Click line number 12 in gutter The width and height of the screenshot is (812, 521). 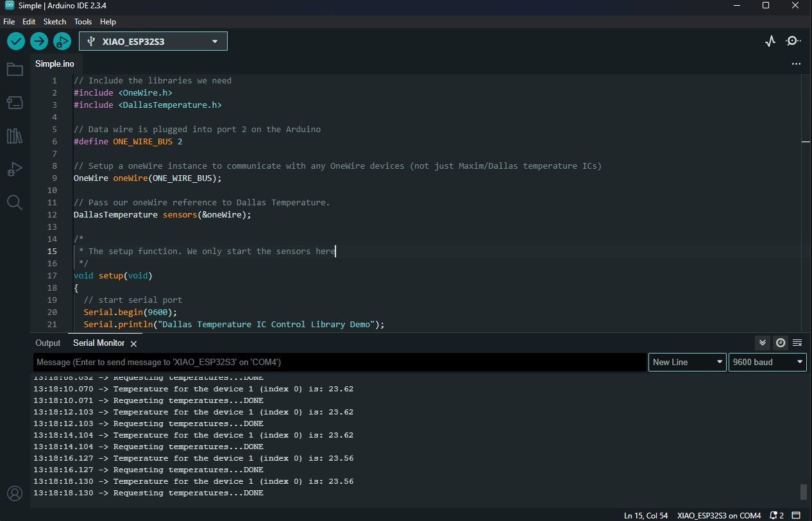tap(52, 214)
